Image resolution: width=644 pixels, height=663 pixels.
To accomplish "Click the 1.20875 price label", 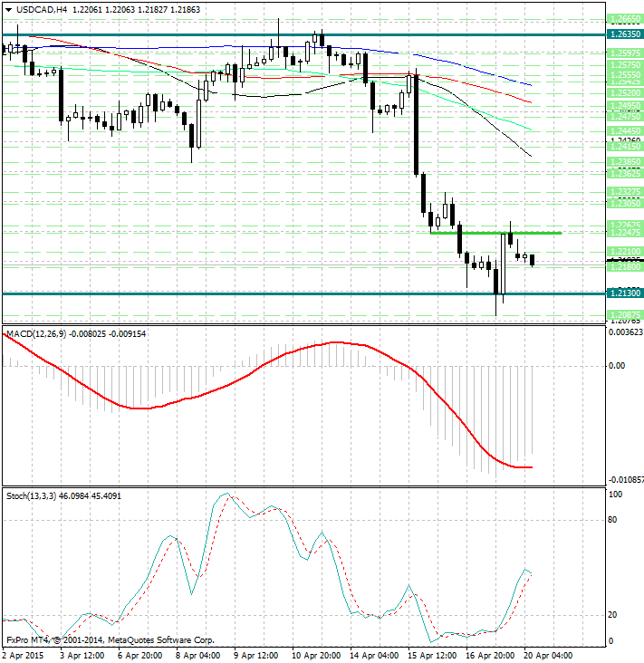I will 625,314.
